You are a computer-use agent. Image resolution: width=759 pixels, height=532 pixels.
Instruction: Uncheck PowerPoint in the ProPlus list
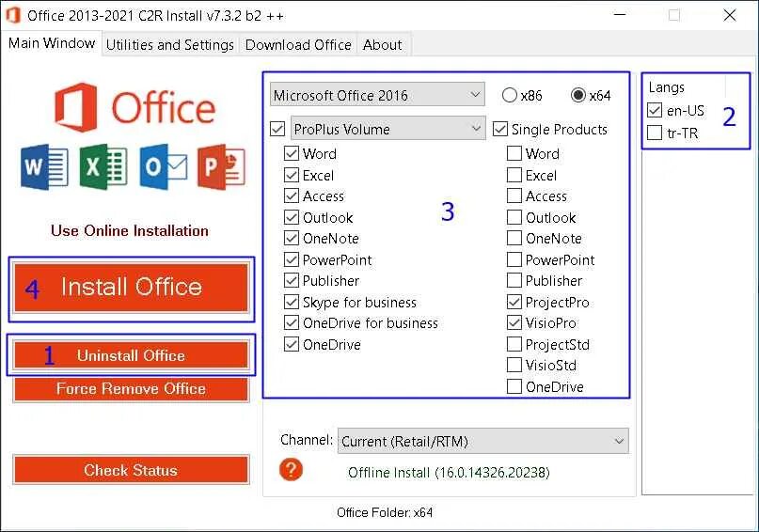point(292,259)
